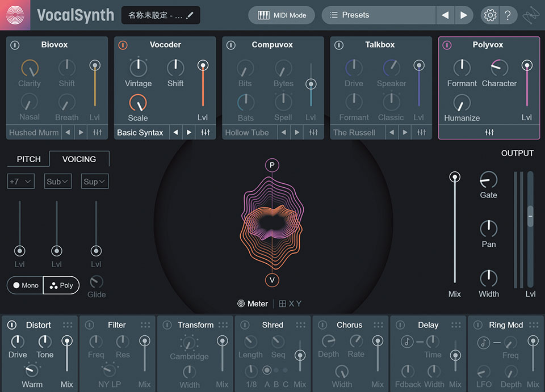This screenshot has height=392, width=545.
Task: Open Vocoder advanced settings sliders icon
Action: pyautogui.click(x=206, y=132)
